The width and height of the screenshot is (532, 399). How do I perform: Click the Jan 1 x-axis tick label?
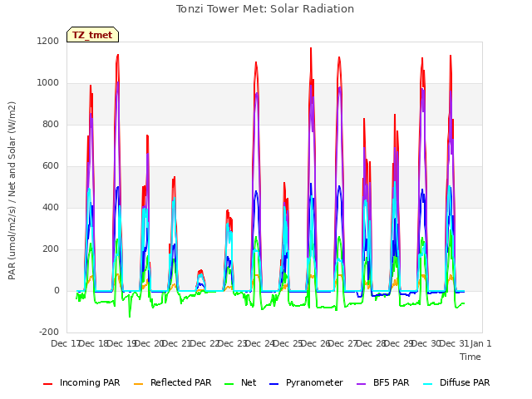(480, 343)
